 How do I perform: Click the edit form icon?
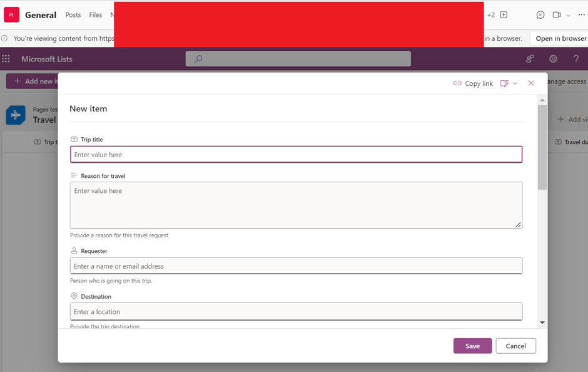click(504, 83)
